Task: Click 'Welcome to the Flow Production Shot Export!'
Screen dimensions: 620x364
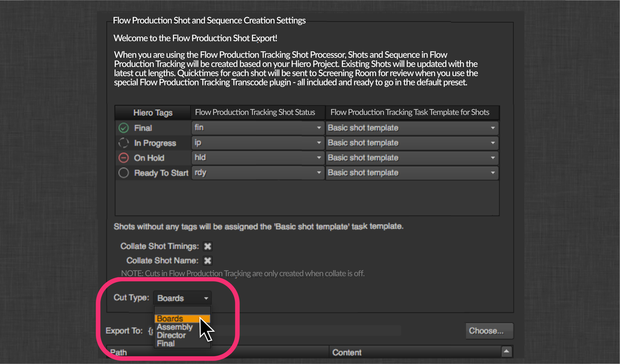Action: pyautogui.click(x=195, y=38)
